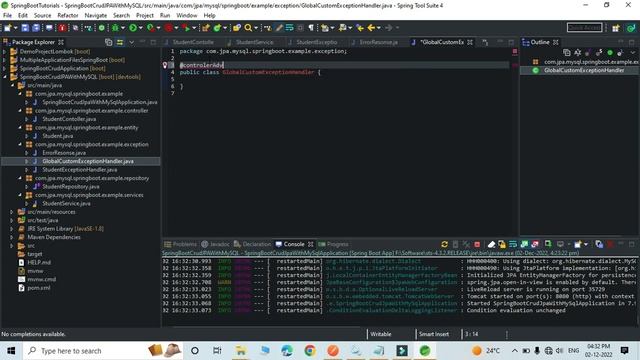The height and width of the screenshot is (360, 640).
Task: Open the Declaration view tab
Action: pyautogui.click(x=253, y=244)
